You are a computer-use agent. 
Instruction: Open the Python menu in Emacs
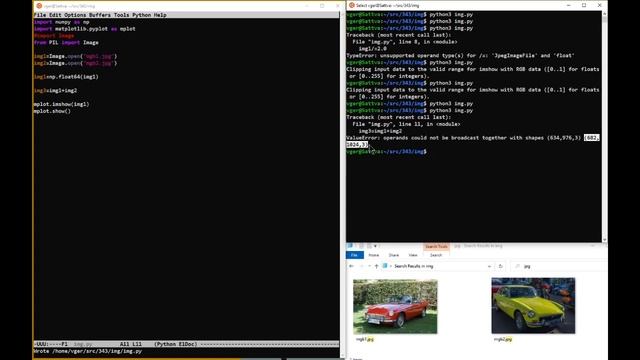pos(142,15)
